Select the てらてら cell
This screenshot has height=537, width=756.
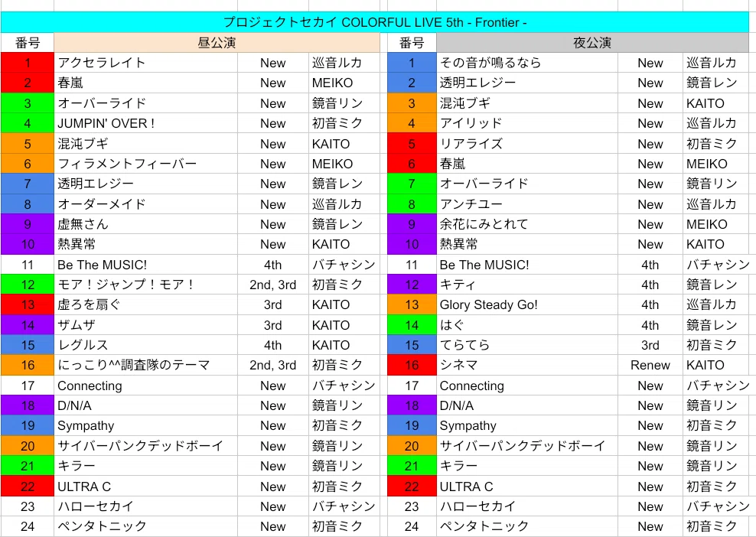(527, 345)
